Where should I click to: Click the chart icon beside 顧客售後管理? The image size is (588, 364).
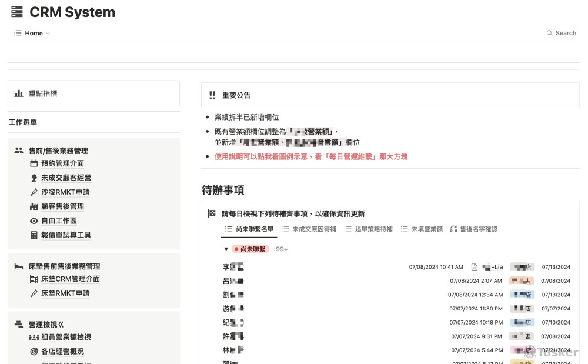[x=34, y=206]
